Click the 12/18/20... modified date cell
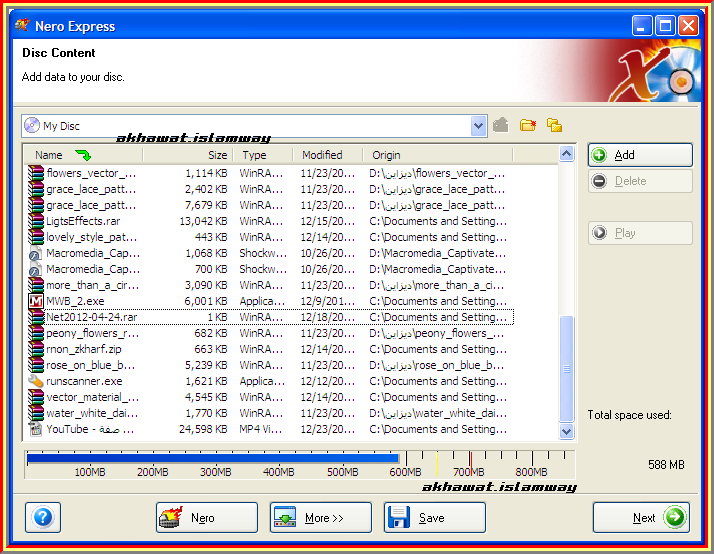 click(x=327, y=317)
